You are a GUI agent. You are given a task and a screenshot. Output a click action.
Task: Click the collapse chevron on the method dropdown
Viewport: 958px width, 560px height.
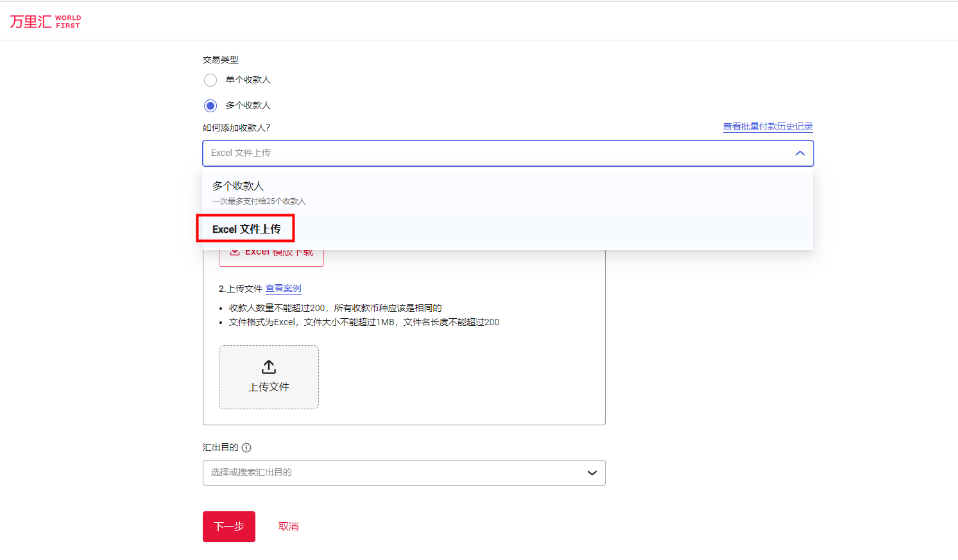800,153
